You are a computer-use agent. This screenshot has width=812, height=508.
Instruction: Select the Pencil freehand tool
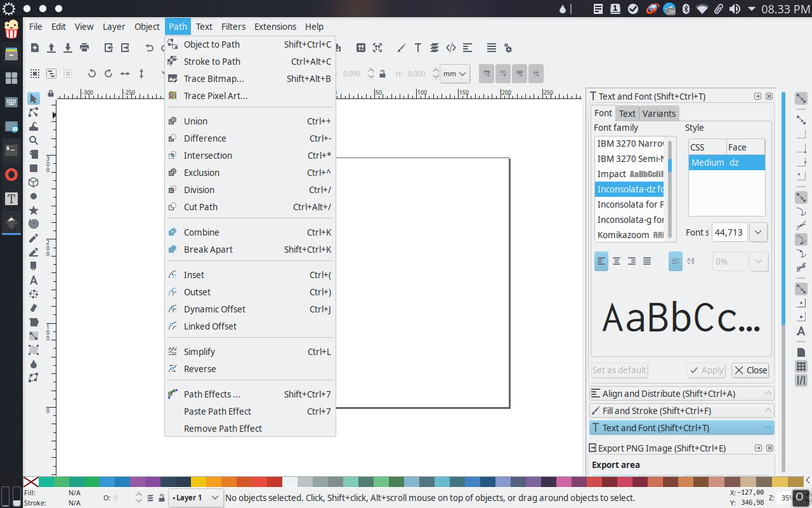[x=34, y=238]
